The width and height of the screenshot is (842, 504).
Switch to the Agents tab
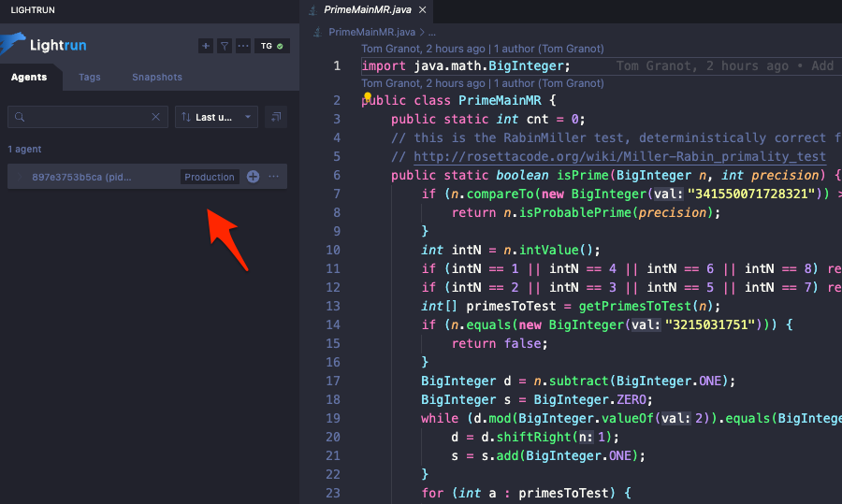[29, 78]
